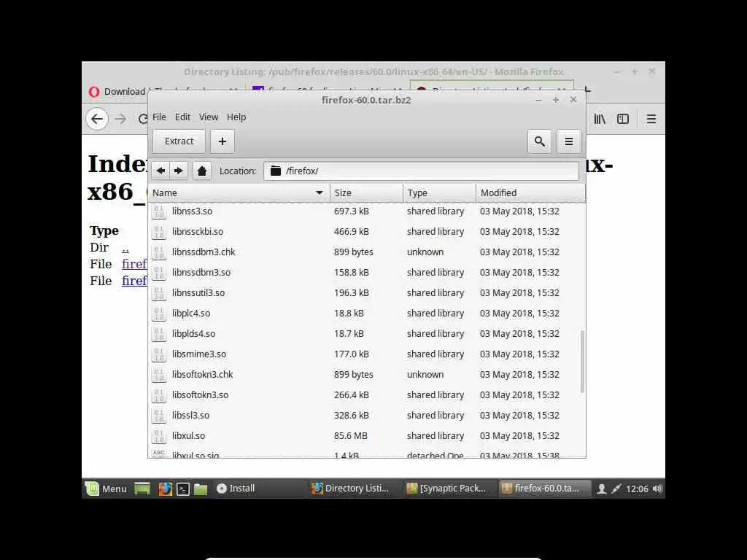Open the user icon in system tray
Screen dimensions: 747x560
(602, 489)
